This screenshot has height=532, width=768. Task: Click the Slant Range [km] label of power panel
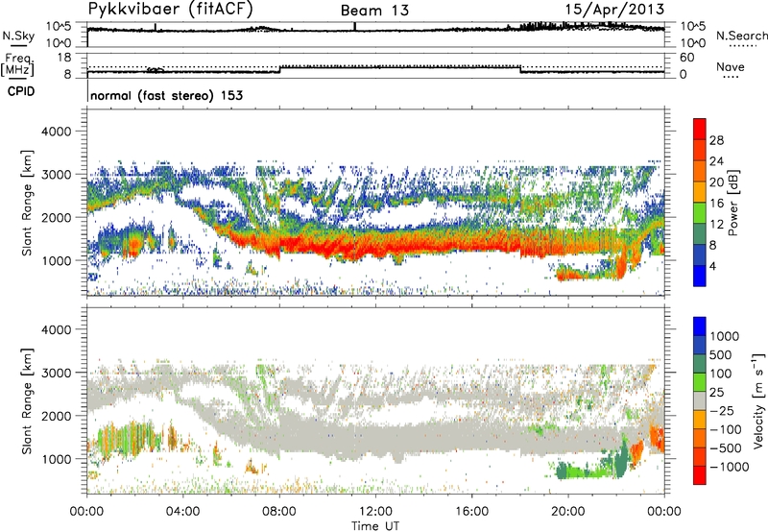tap(27, 203)
